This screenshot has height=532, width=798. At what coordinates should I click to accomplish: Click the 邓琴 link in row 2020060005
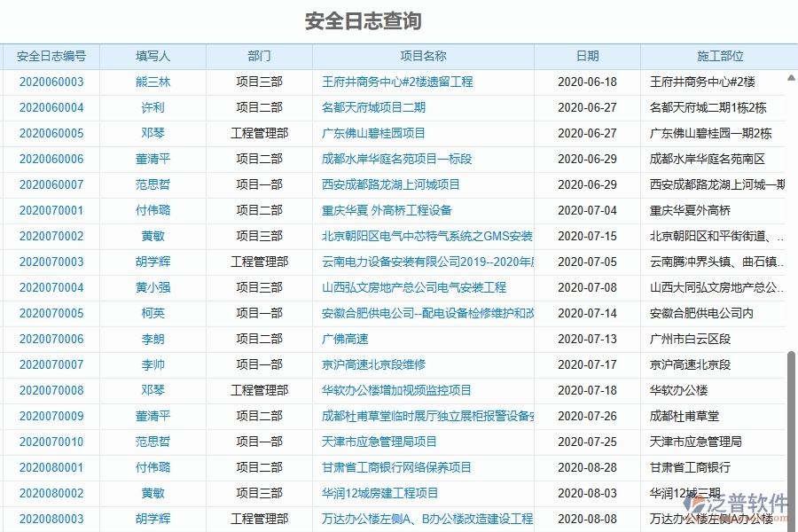pos(153,133)
